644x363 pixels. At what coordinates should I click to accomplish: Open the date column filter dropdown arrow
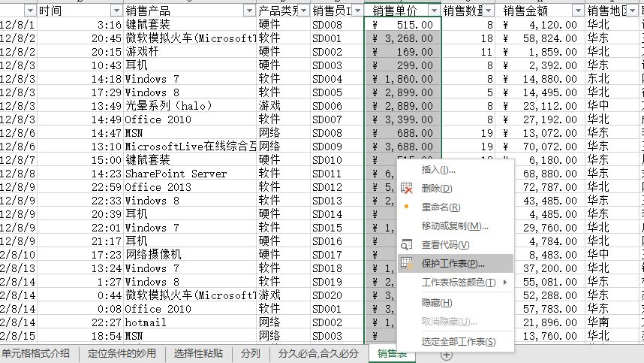point(30,11)
